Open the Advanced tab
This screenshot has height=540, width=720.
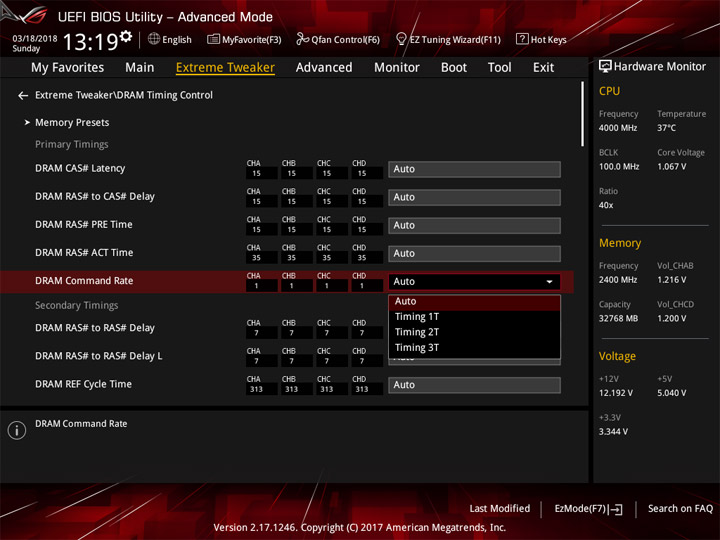324,68
